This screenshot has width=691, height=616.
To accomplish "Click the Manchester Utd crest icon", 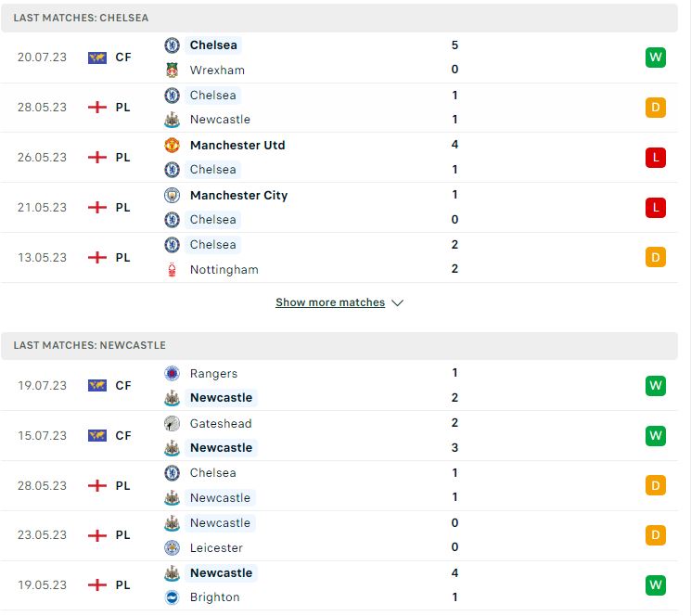I will [x=172, y=145].
